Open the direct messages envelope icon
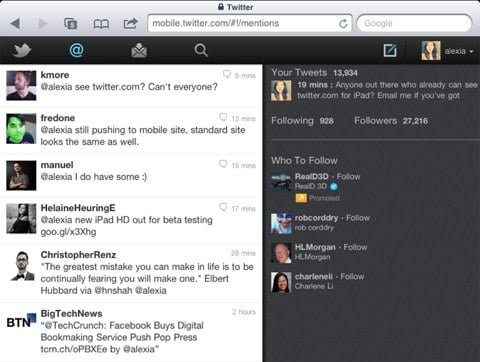The width and height of the screenshot is (480, 362). (x=139, y=51)
